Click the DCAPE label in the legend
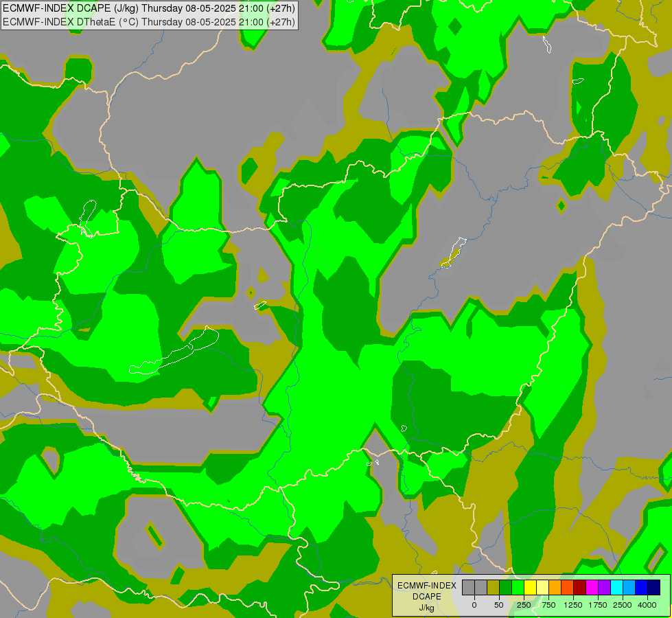 click(427, 597)
